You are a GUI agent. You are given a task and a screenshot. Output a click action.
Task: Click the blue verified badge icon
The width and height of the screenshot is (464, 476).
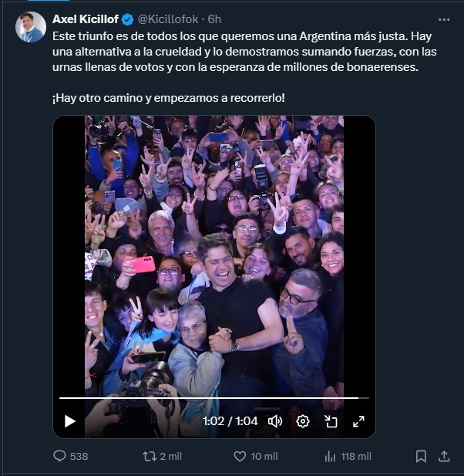pos(128,19)
